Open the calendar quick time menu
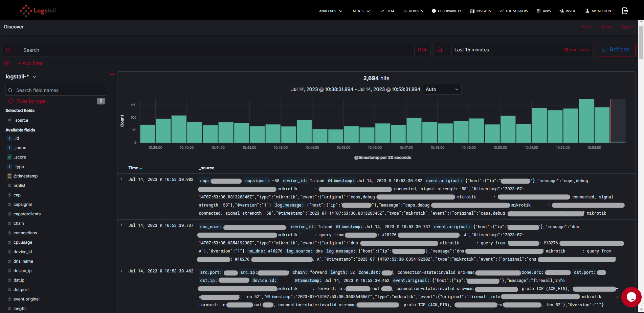The image size is (644, 313). [x=442, y=50]
